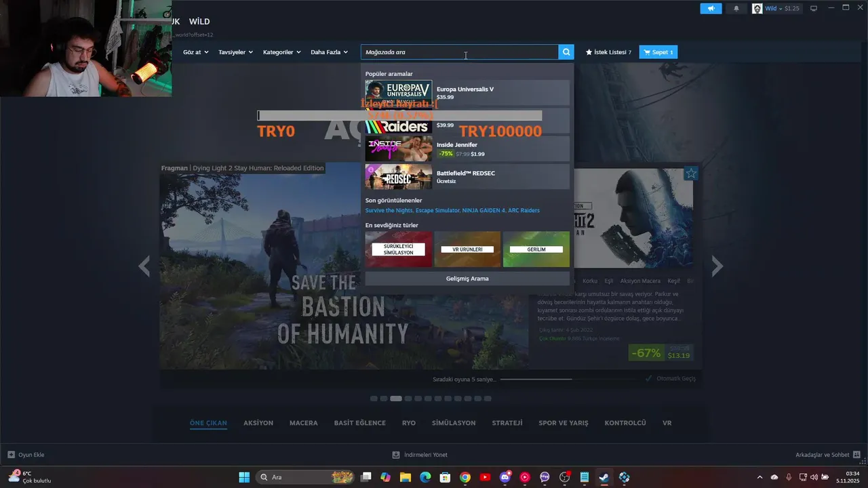Image resolution: width=868 pixels, height=488 pixels.
Task: Focus the Mağazada ara search field
Action: tap(459, 52)
